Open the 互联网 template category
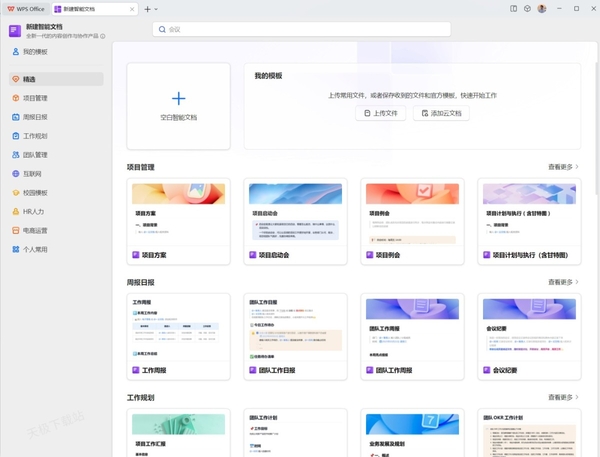This screenshot has width=600, height=457. click(32, 174)
